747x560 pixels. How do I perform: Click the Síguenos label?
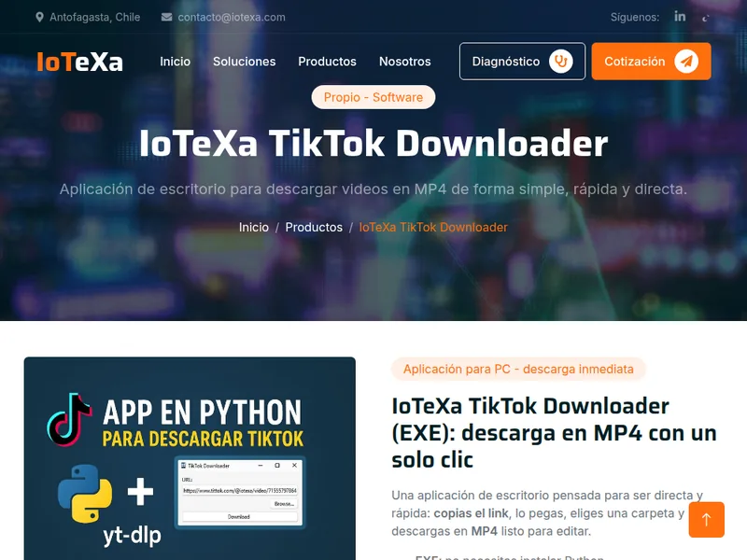coord(635,17)
